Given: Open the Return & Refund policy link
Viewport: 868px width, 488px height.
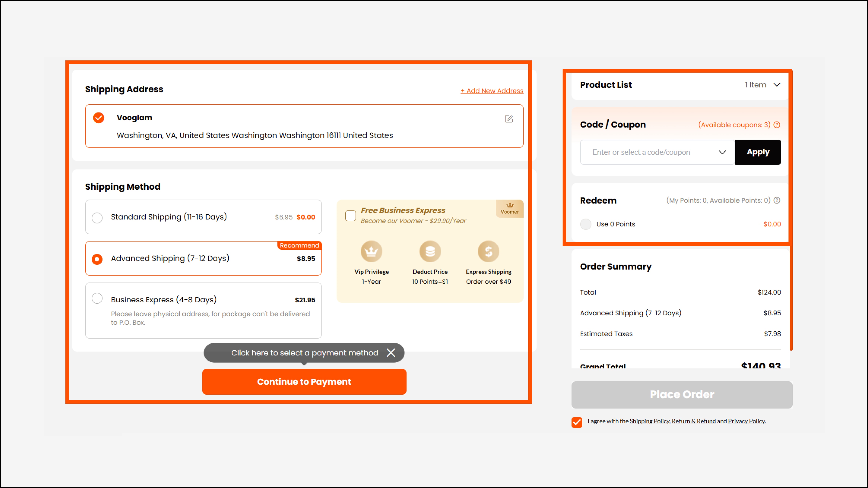Looking at the screenshot, I should [x=693, y=421].
